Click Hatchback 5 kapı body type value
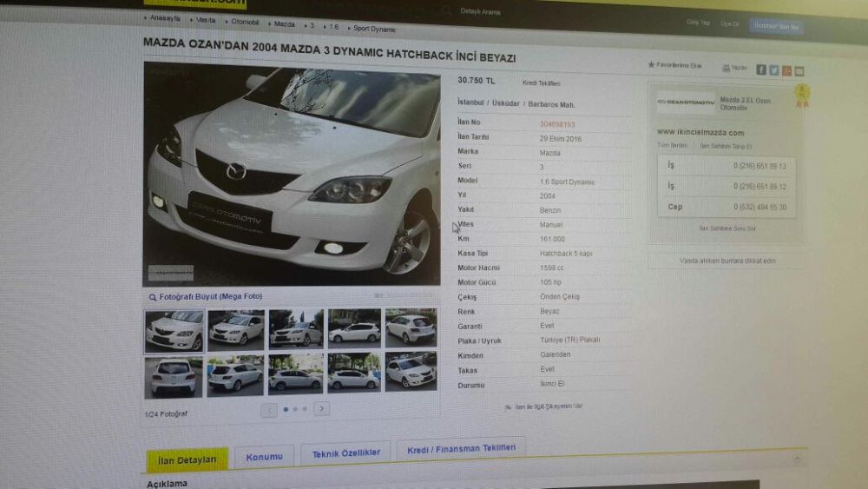The width and height of the screenshot is (868, 489). (566, 254)
